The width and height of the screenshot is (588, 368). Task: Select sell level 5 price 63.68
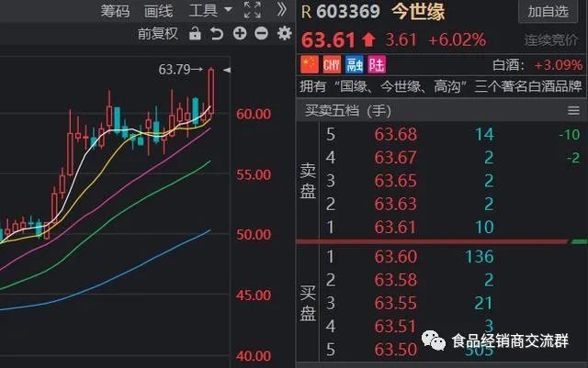click(396, 134)
